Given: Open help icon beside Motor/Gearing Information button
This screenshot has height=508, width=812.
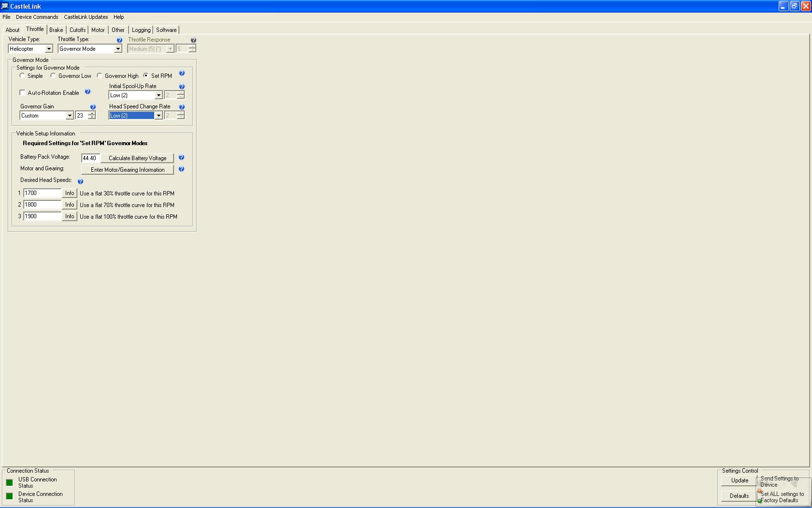Looking at the screenshot, I should [x=181, y=169].
